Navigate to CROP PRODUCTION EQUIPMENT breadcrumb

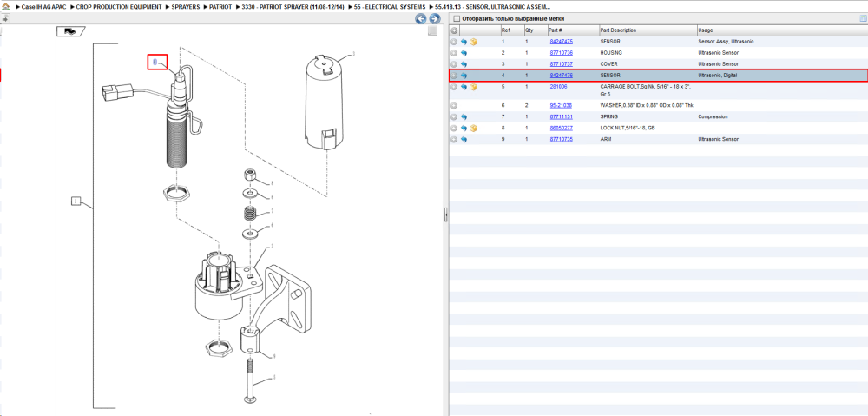pos(119,7)
